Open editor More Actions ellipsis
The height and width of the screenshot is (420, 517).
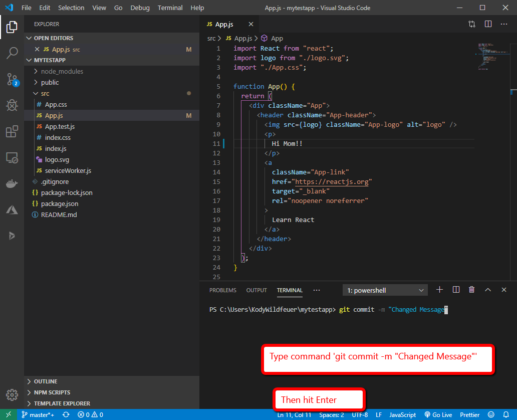point(504,24)
